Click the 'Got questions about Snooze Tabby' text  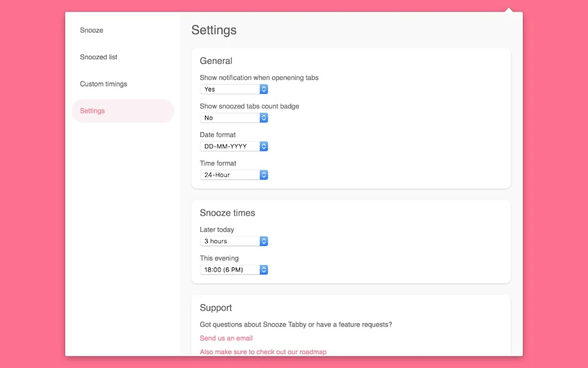coord(296,324)
